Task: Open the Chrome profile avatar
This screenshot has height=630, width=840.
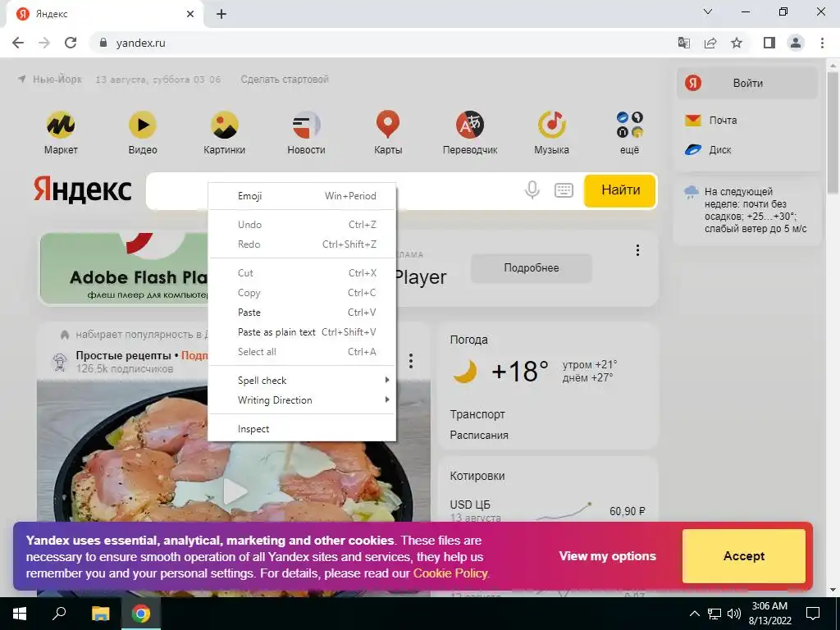Action: [796, 43]
